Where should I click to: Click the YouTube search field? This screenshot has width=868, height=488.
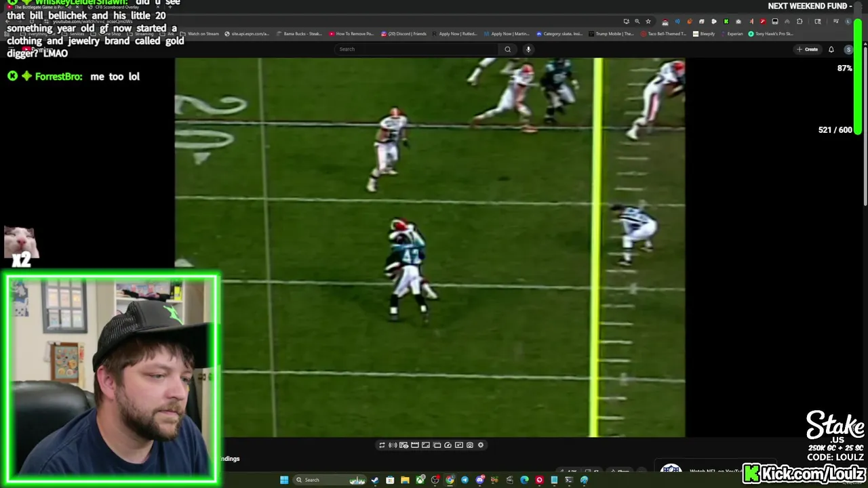417,49
